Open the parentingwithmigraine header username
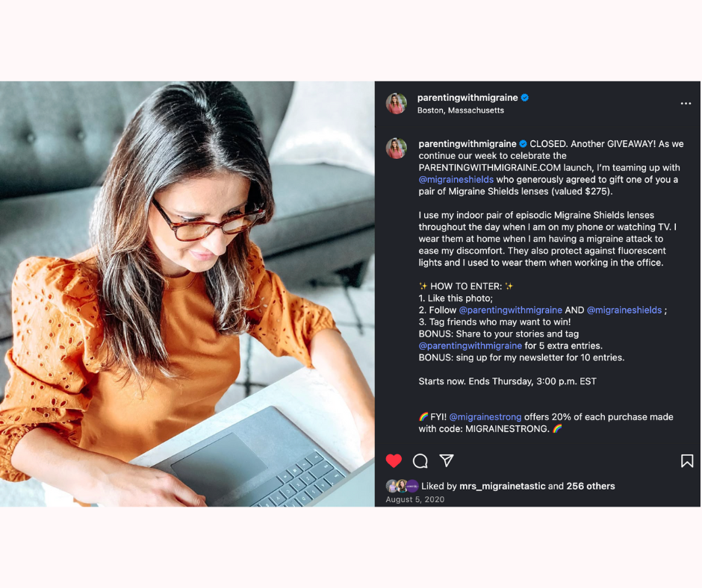This screenshot has height=588, width=702. 468,98
